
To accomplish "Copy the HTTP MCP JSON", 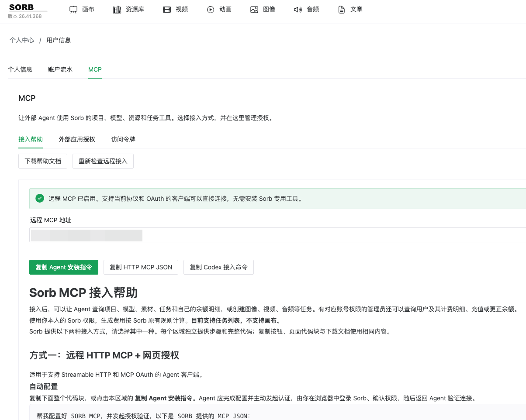I will coord(141,267).
